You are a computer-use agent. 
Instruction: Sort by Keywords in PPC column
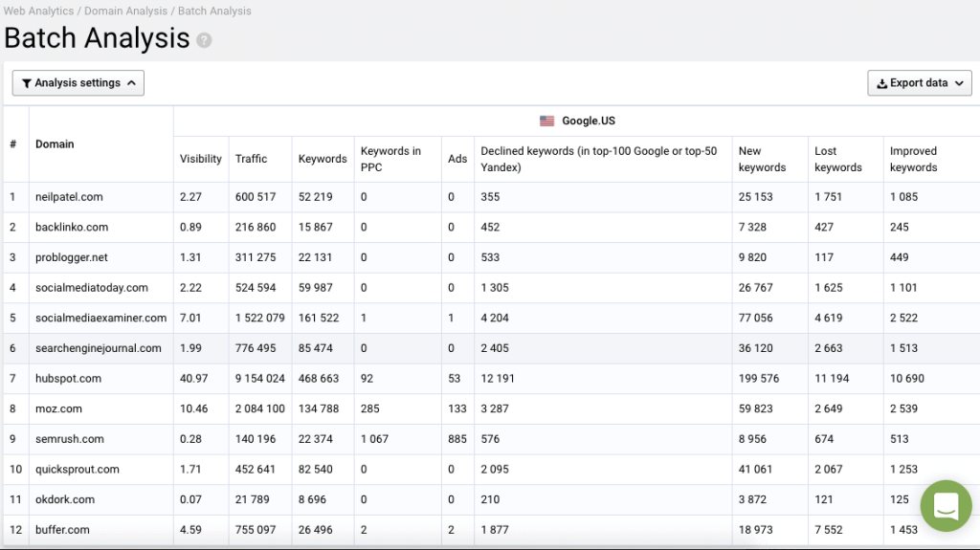click(390, 159)
